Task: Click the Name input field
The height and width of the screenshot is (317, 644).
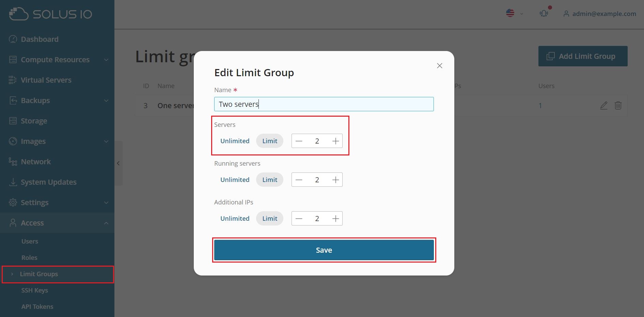Action: click(x=324, y=104)
